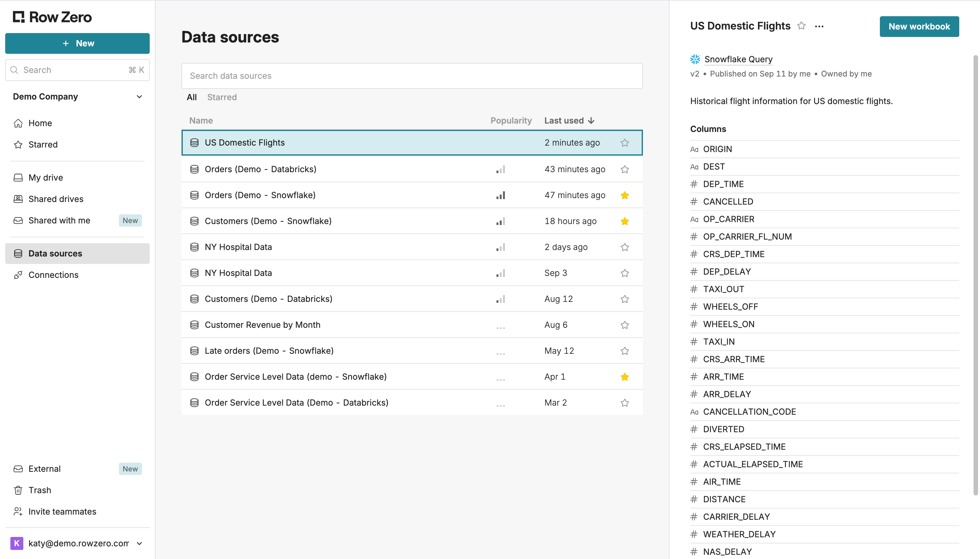Star Late orders (Demo - Snowflake)
This screenshot has height=559, width=980.
(625, 351)
